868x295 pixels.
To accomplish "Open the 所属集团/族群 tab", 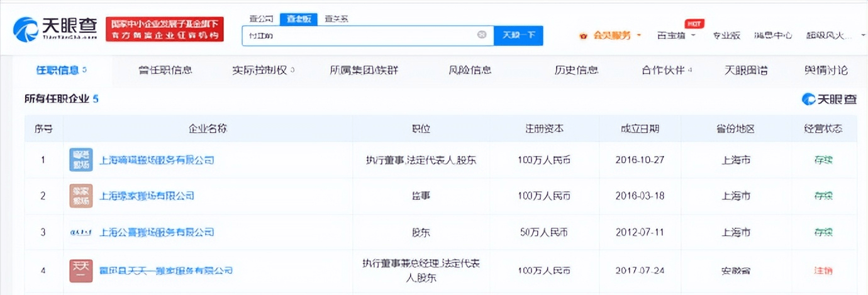I will [x=364, y=70].
